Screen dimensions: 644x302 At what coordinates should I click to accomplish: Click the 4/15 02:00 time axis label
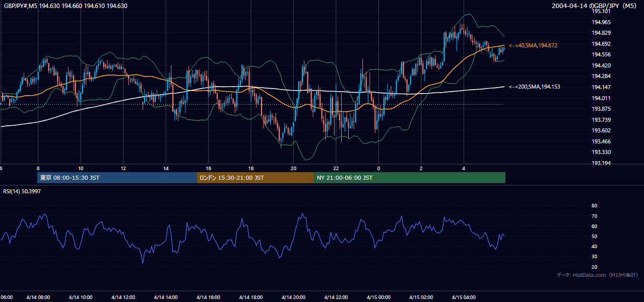click(x=421, y=297)
